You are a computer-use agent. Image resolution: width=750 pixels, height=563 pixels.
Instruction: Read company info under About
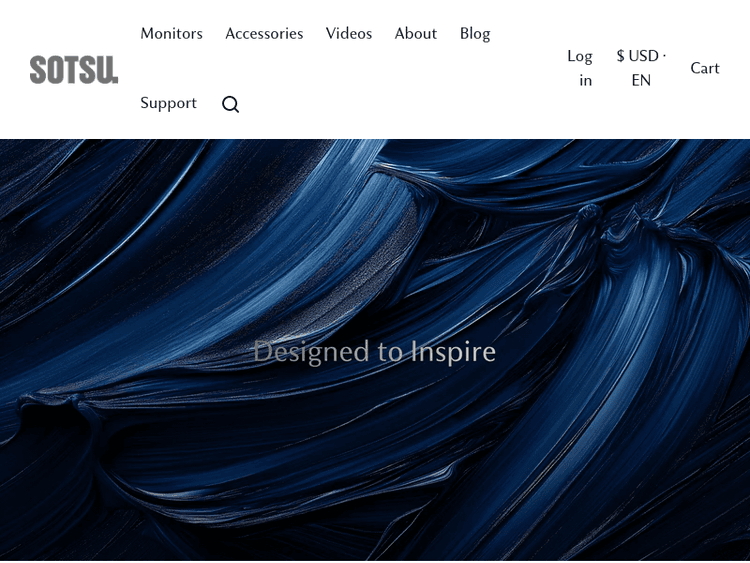[x=415, y=34]
